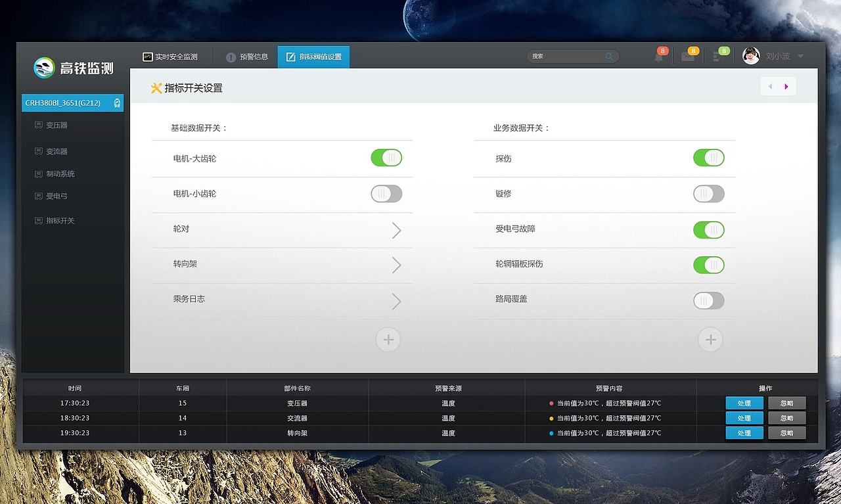Click the 车厢 value 14 cell
The image size is (841, 504).
click(183, 418)
